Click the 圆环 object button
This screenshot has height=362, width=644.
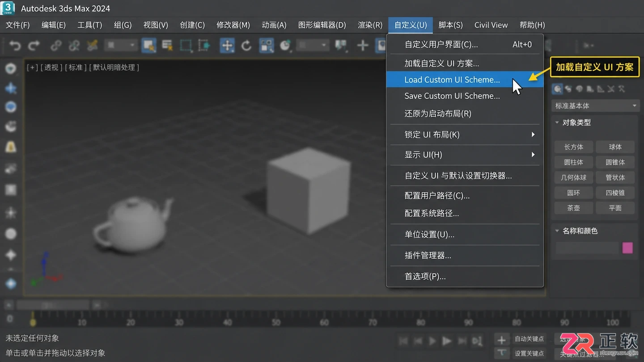(x=574, y=193)
